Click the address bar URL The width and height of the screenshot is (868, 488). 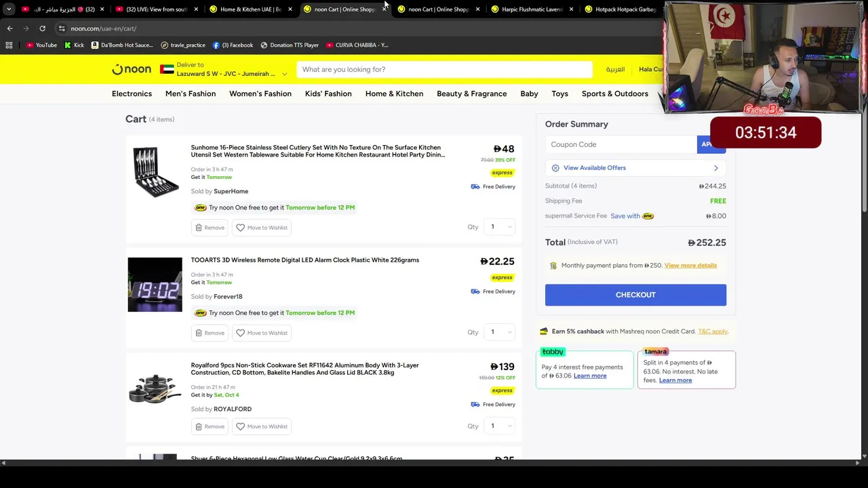104,28
